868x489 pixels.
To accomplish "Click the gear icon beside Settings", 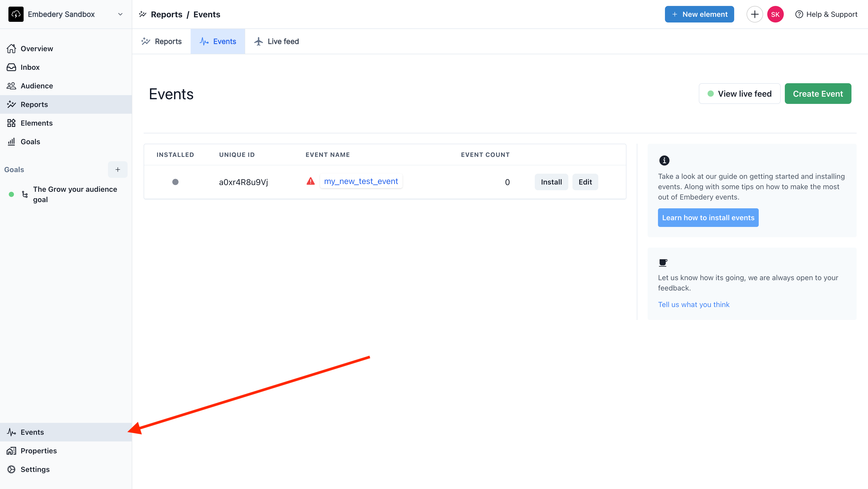I will pos(11,469).
